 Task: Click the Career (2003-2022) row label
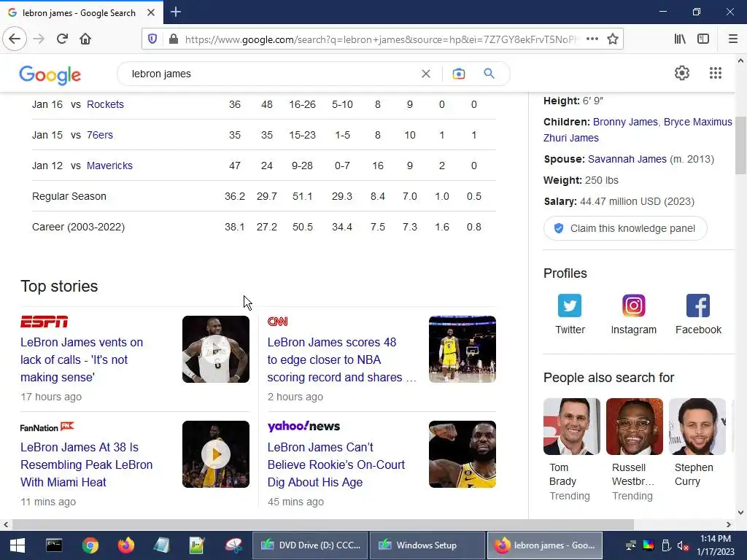(78, 227)
